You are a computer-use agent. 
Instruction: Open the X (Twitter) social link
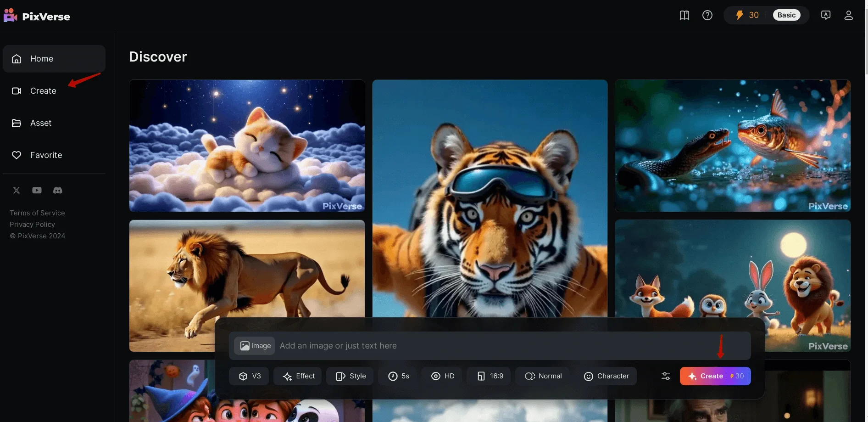pyautogui.click(x=17, y=190)
